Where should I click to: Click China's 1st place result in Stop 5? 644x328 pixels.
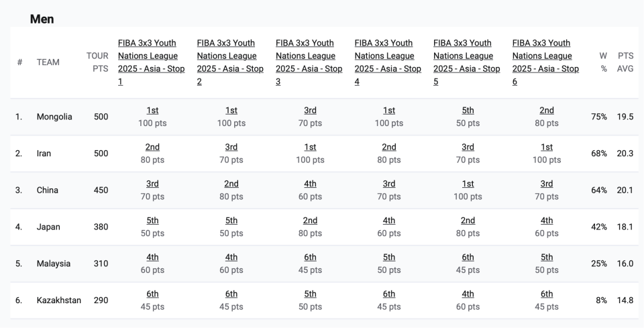(468, 184)
